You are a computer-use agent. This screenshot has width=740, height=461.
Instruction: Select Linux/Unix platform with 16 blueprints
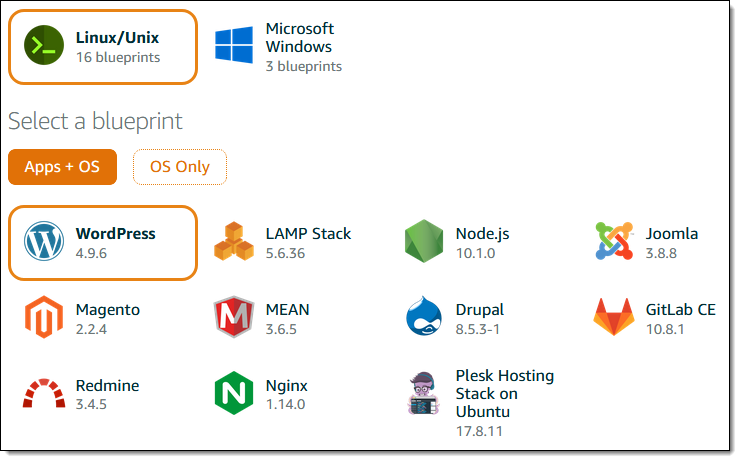pos(117,47)
